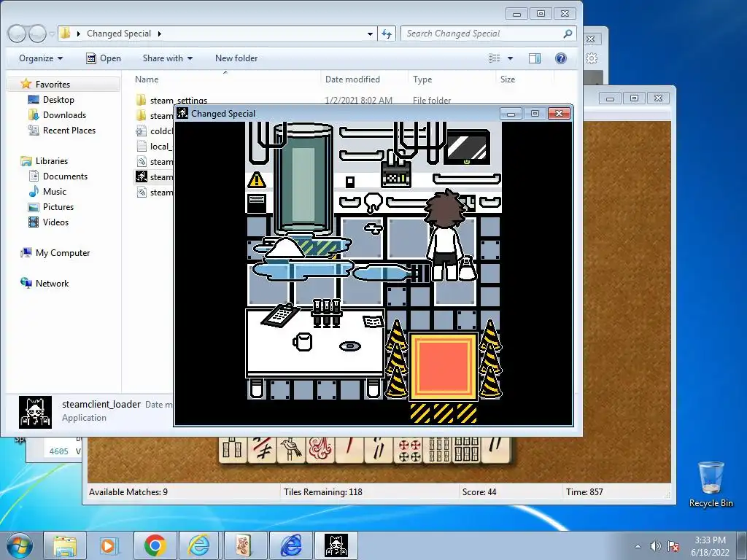The image size is (747, 560).
Task: Open Videos library
Action: pyautogui.click(x=55, y=222)
